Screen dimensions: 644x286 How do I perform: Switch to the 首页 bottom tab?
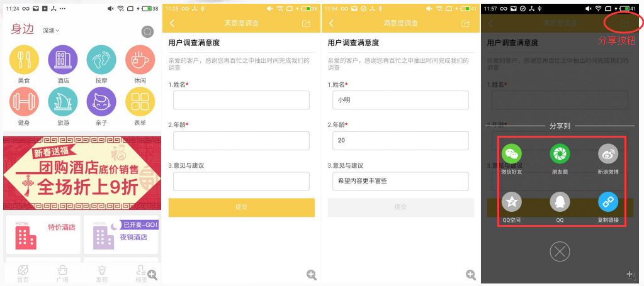pyautogui.click(x=23, y=273)
